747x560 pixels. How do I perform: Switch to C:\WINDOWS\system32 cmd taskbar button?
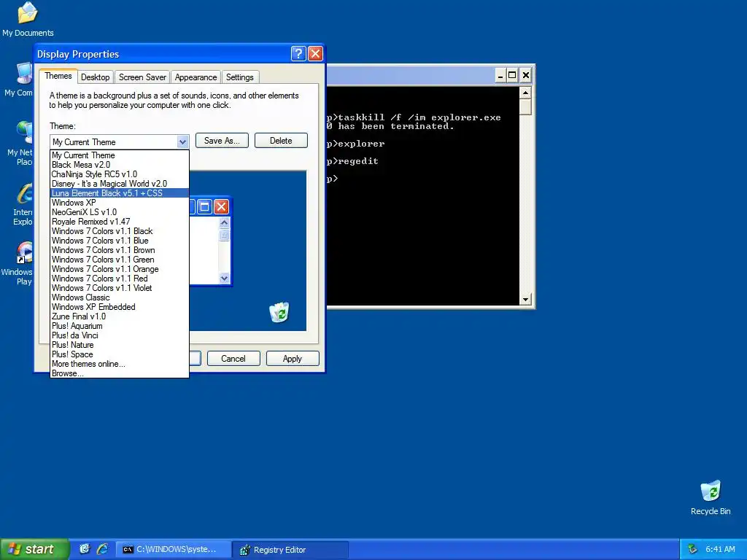coord(172,550)
